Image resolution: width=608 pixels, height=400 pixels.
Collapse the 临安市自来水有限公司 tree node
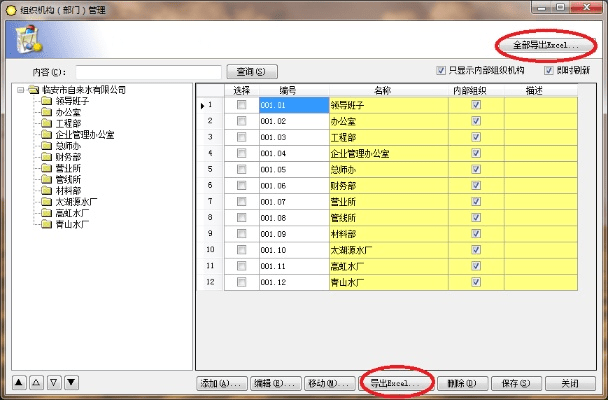click(20, 90)
